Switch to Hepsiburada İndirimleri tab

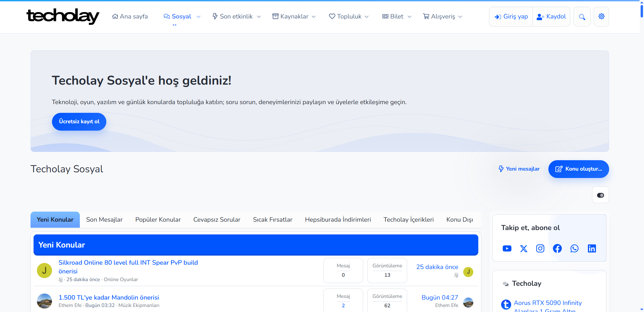[x=338, y=220]
